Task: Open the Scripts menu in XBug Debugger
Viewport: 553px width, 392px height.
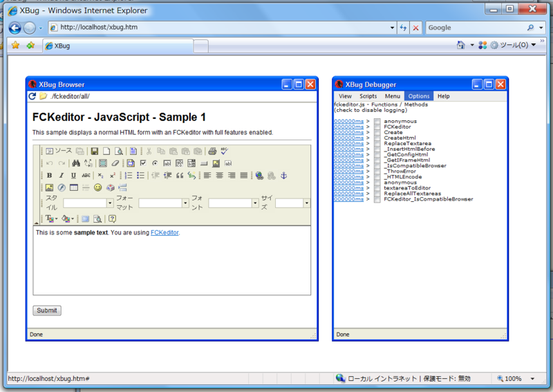Action: 368,96
